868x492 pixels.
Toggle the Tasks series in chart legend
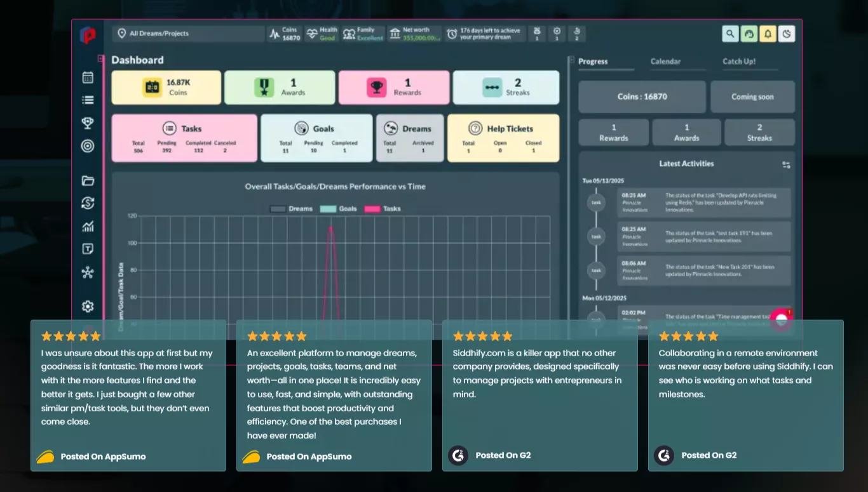382,209
